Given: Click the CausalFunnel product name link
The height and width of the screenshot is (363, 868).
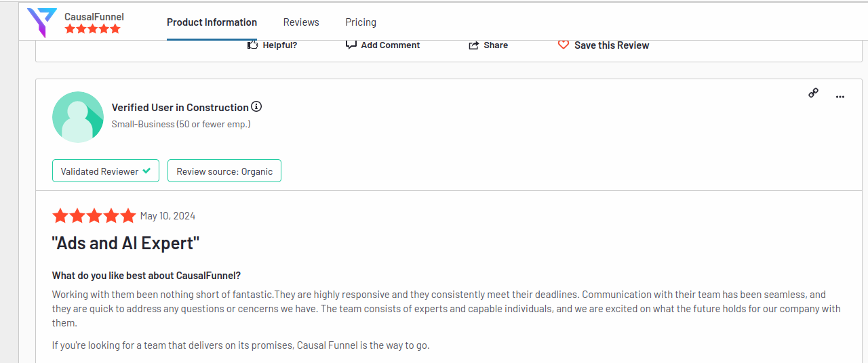Looking at the screenshot, I should tap(94, 16).
